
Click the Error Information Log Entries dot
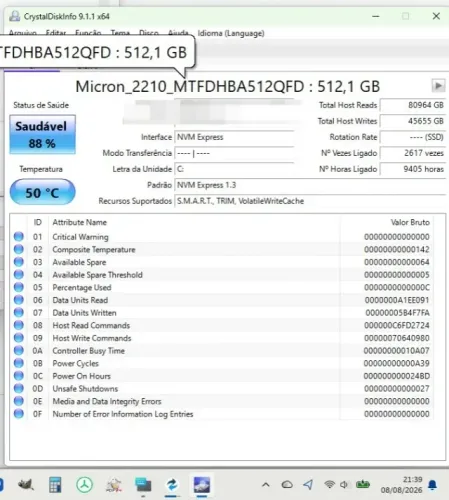coord(19,414)
